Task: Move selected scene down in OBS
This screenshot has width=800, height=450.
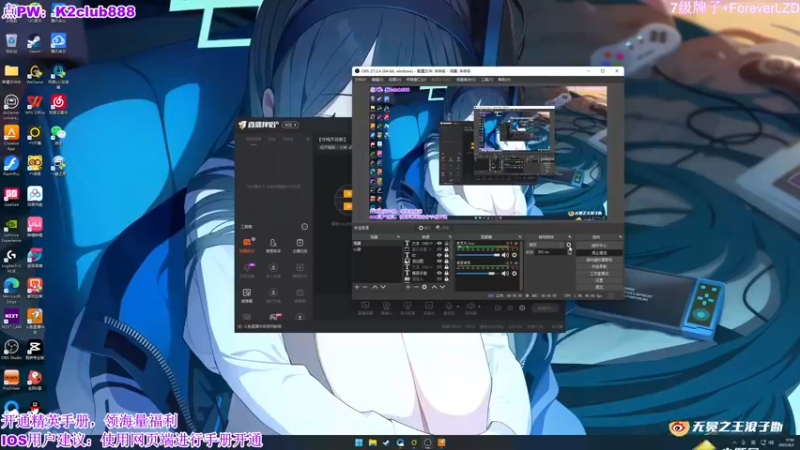Action: (x=383, y=287)
